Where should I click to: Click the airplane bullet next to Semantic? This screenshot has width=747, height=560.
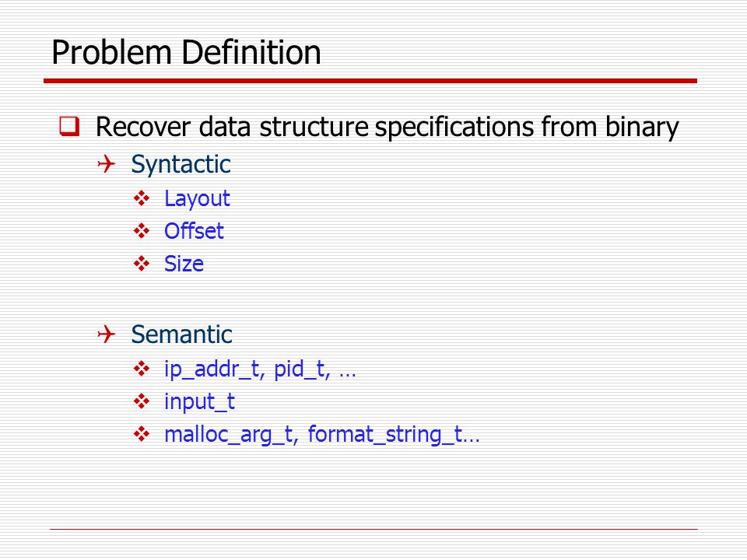[x=107, y=334]
